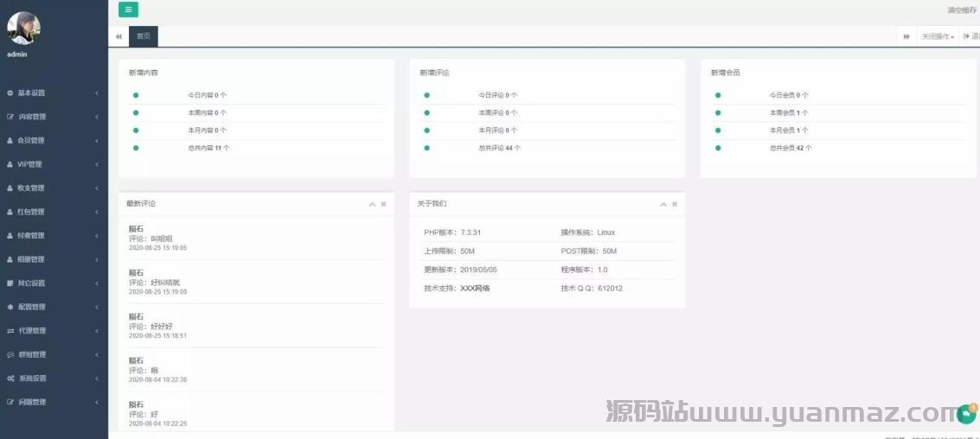Open the green chat bubble widget
The image size is (980, 439).
(x=966, y=414)
